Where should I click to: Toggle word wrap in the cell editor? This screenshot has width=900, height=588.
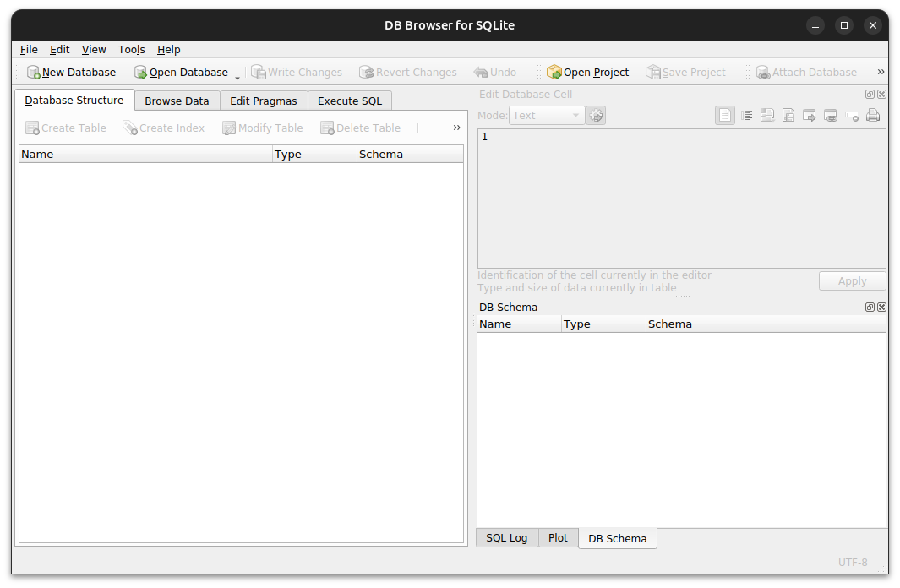[x=747, y=115]
